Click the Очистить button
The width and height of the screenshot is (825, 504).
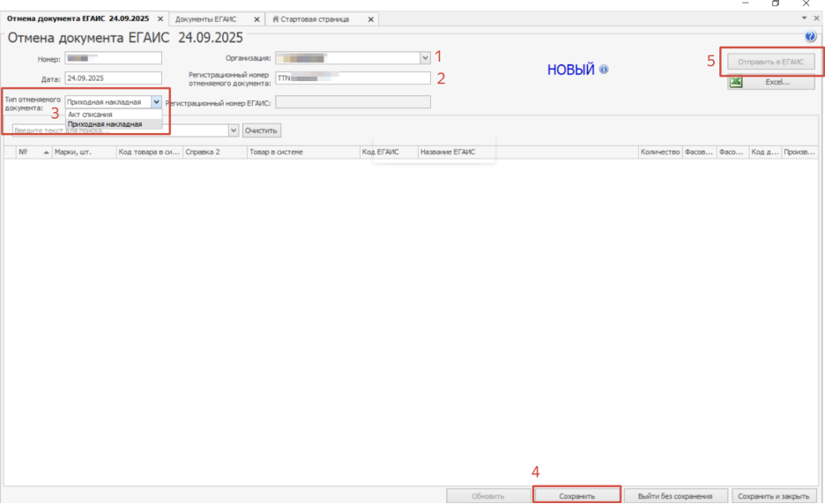pyautogui.click(x=261, y=130)
